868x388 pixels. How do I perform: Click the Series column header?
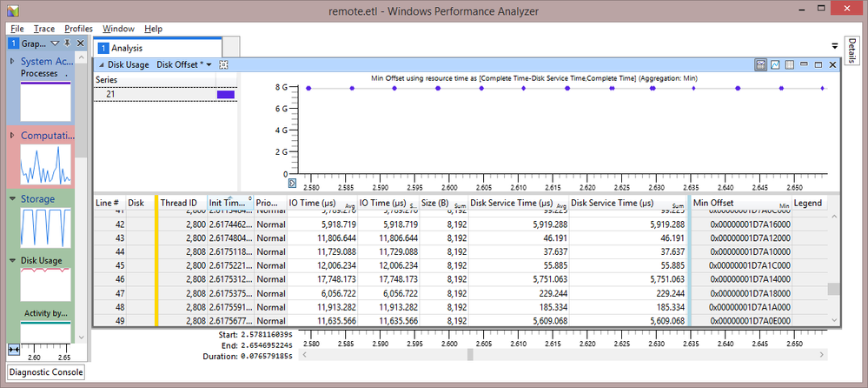click(155, 80)
